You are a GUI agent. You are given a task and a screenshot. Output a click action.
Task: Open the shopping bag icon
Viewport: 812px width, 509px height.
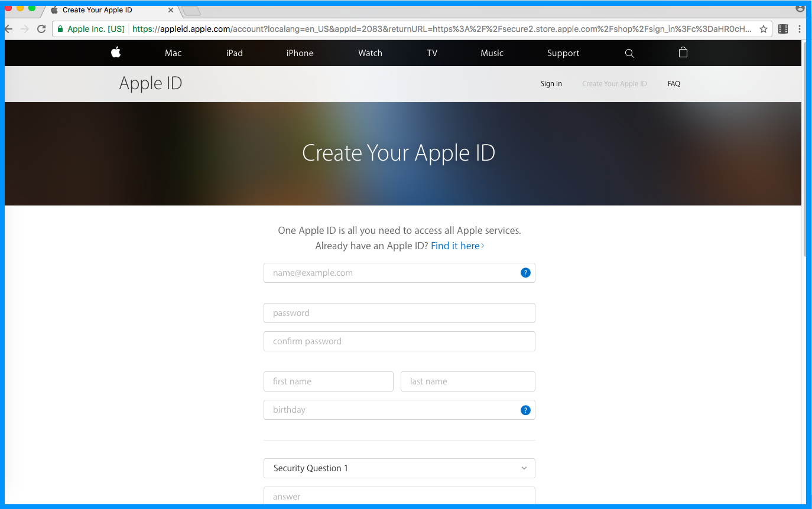(683, 52)
